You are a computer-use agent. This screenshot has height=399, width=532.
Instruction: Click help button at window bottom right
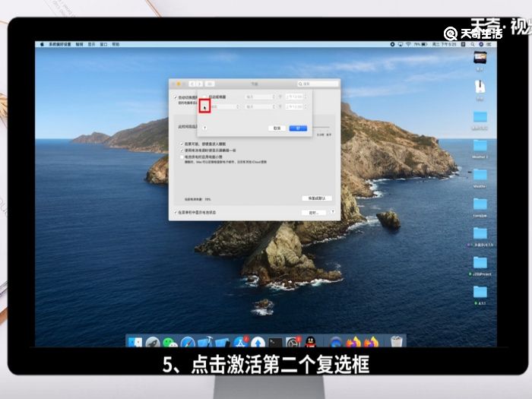point(333,212)
